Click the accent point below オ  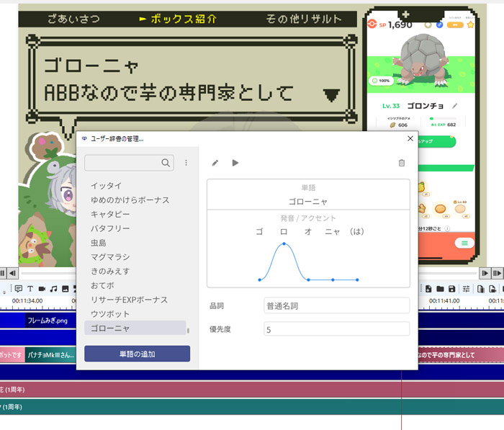pyautogui.click(x=308, y=279)
